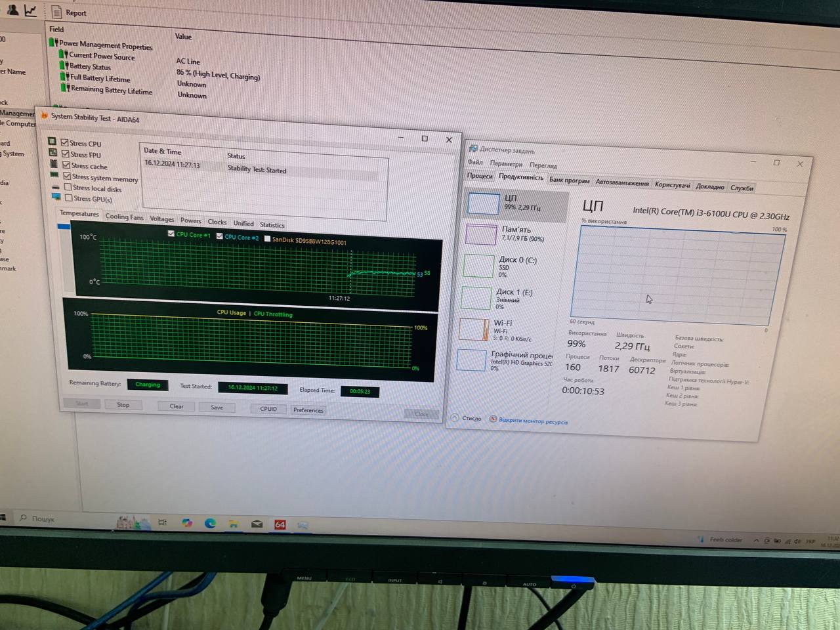The image size is (840, 630).
Task: Select the ЦП thumbnail graph in Task Manager
Action: coord(483,203)
